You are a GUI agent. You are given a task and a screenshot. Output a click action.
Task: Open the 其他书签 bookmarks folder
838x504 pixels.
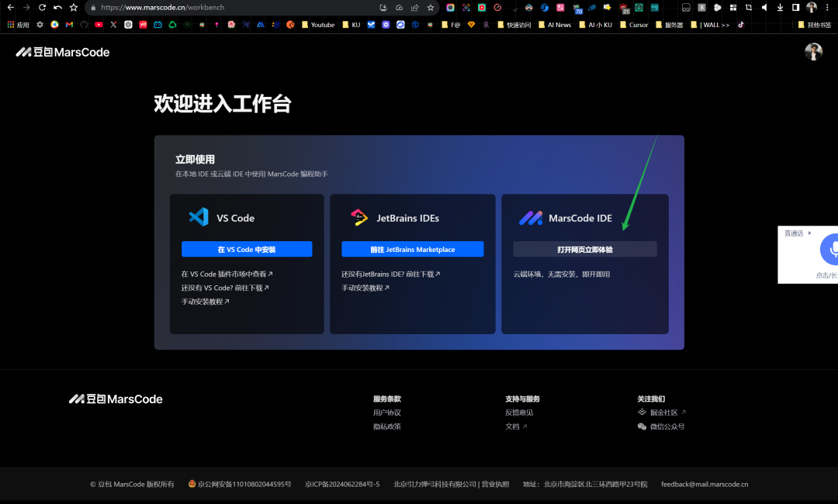[x=815, y=25]
